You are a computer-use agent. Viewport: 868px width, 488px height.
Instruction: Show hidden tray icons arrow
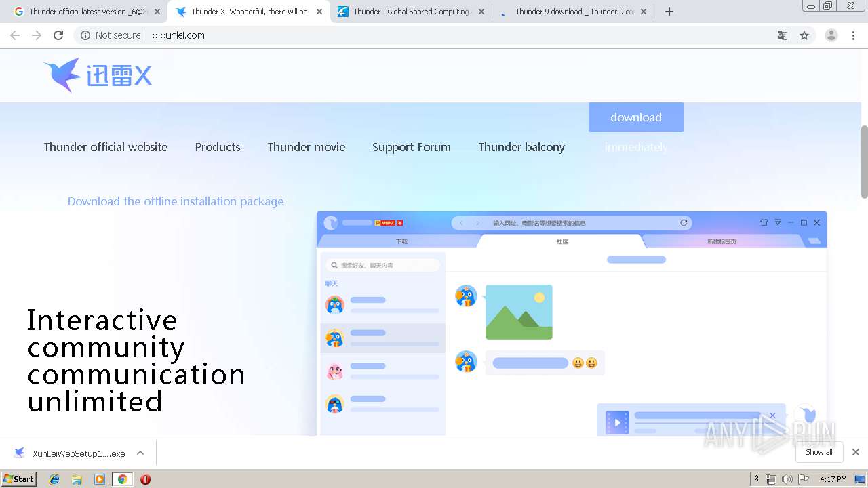coord(756,479)
